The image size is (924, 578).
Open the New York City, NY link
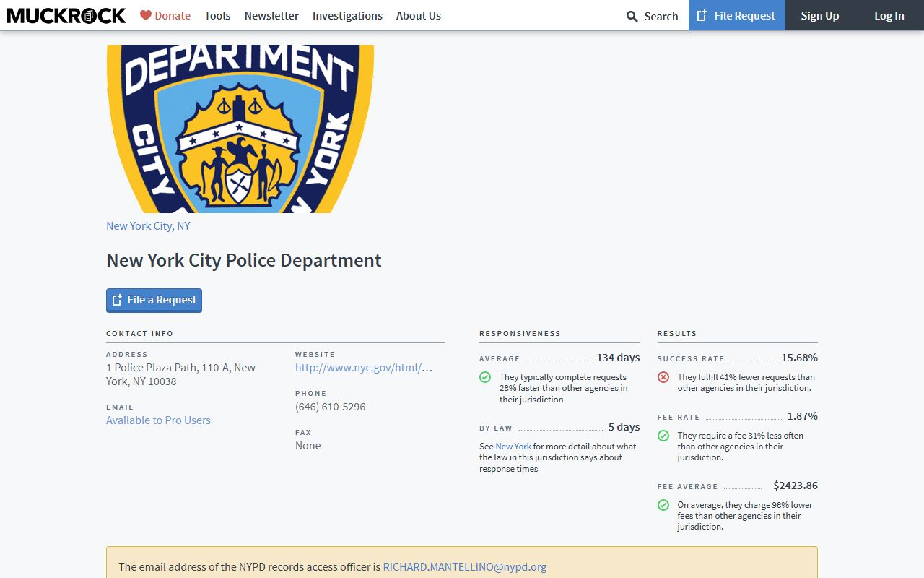pos(148,225)
